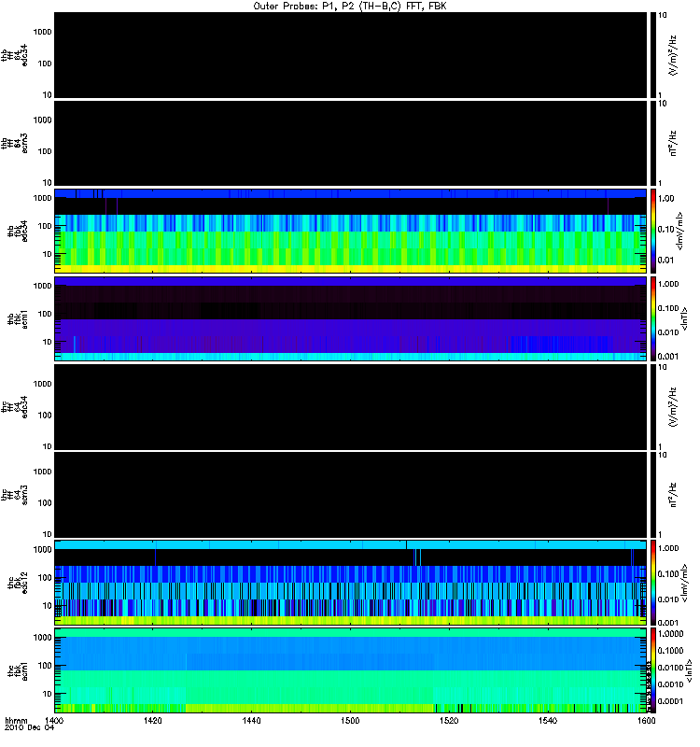
Task: Click the '0.1000' color bar value
Action: tap(670, 650)
